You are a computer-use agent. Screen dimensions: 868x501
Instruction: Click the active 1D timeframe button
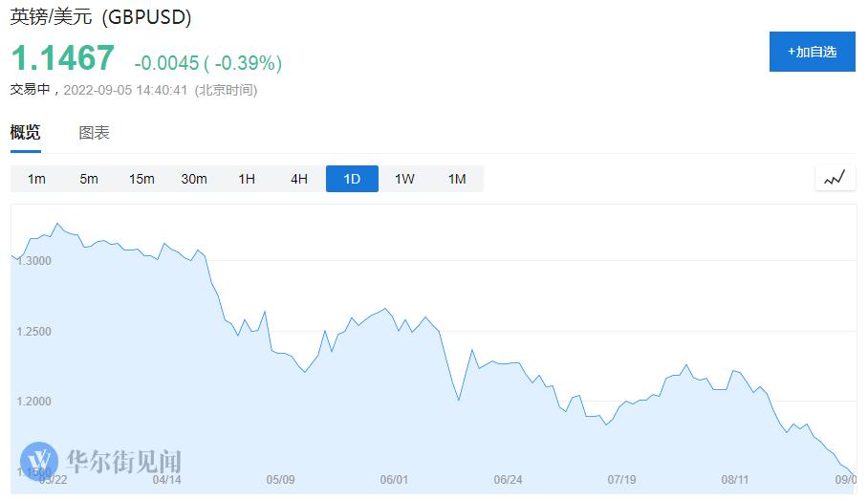pyautogui.click(x=352, y=179)
